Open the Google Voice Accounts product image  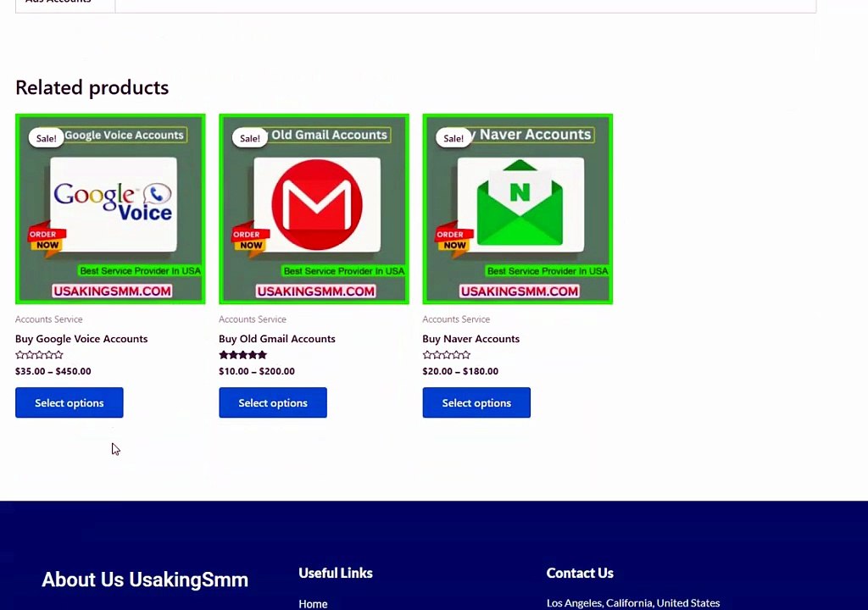(110, 208)
